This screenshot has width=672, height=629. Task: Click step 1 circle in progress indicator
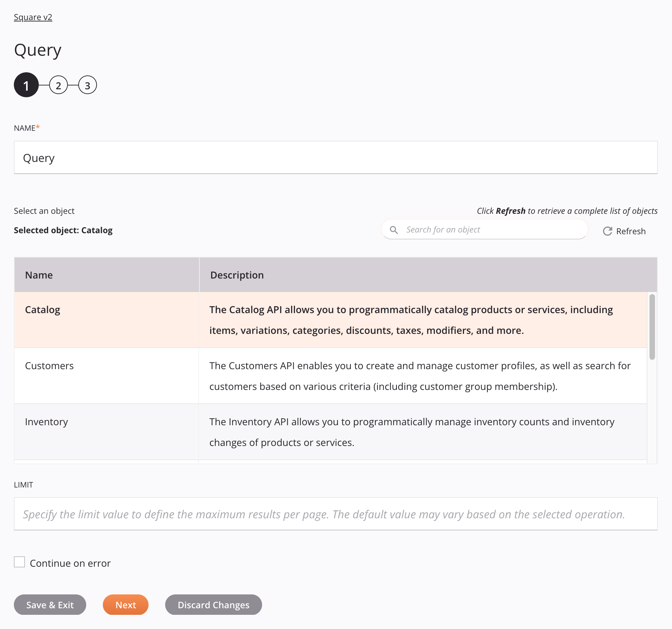[x=26, y=84]
